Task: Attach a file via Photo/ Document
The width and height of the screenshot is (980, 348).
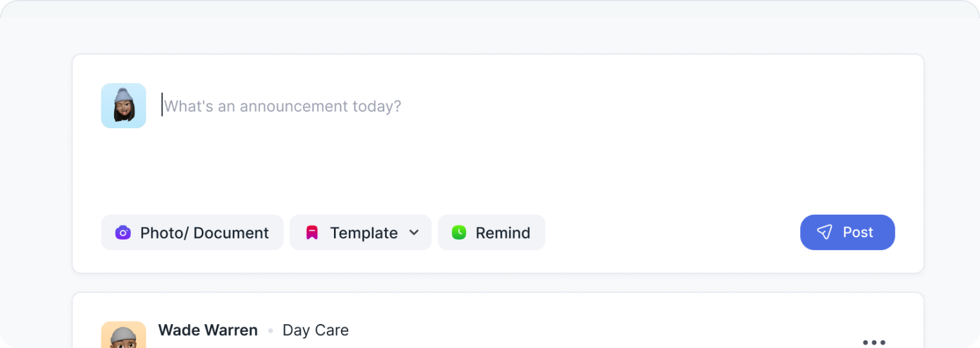Action: [192, 233]
